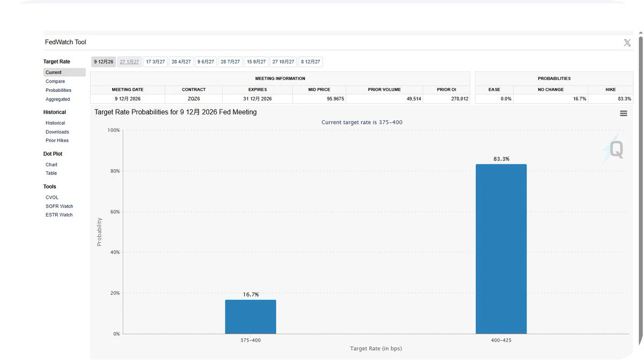Open the Aggregated view in sidebar
Viewport: 644px width, 361px height.
(58, 99)
